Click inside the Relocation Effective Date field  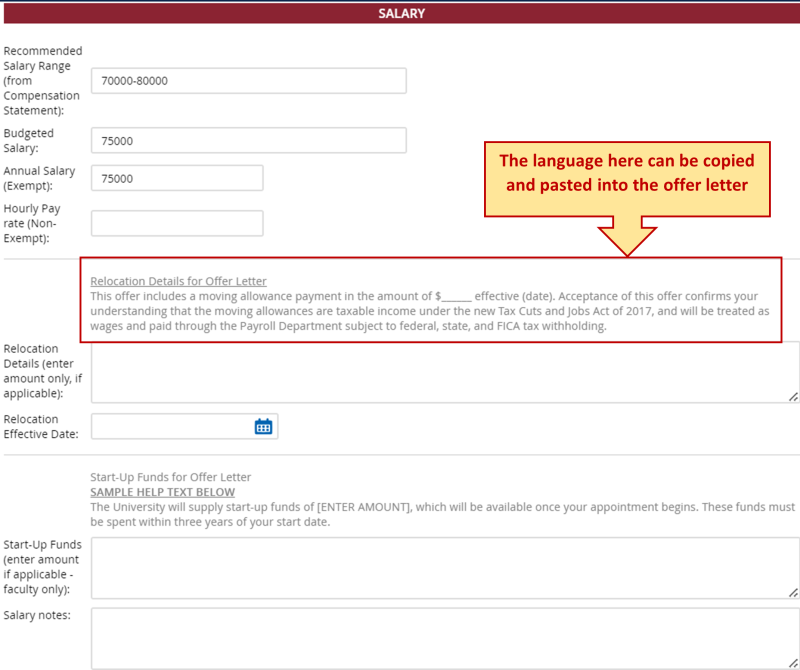[170, 427]
